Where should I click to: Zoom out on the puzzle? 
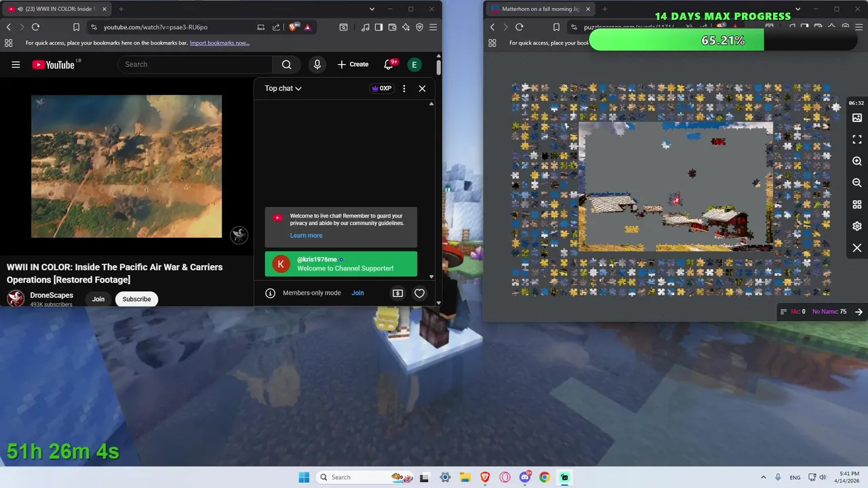[857, 183]
